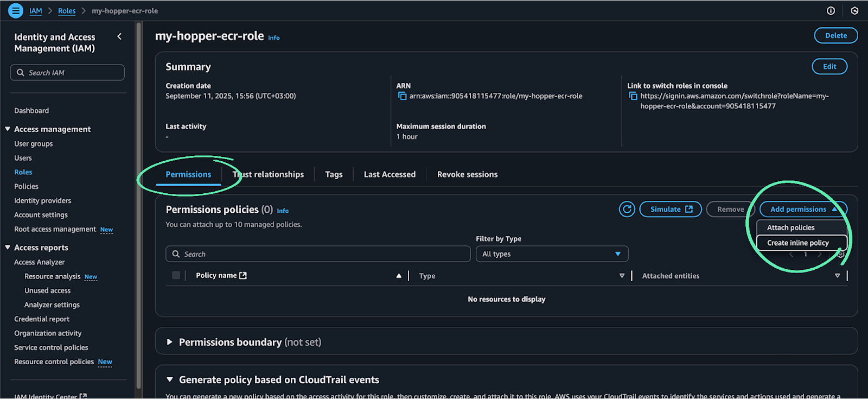Screen dimensions: 868x399
Task: Open the Last Accessed tab
Action: (390, 174)
